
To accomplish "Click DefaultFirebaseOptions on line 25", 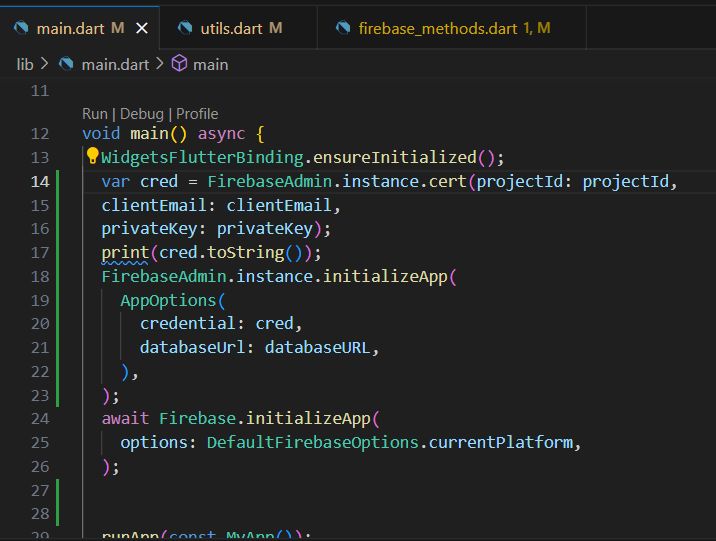I will pyautogui.click(x=313, y=442).
